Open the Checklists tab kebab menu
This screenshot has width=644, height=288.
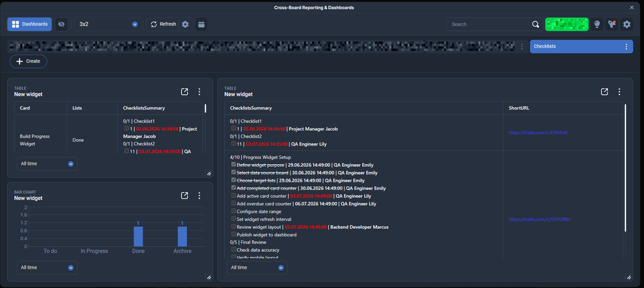[627, 46]
